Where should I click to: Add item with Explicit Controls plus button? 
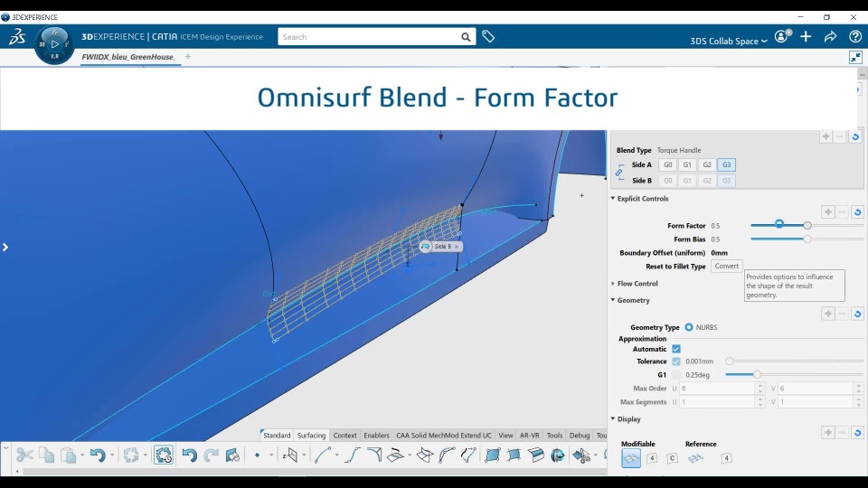[x=827, y=211]
